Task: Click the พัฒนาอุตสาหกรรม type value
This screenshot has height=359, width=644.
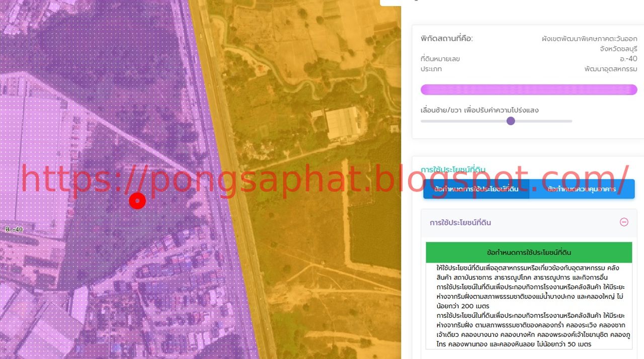Action: 611,69
